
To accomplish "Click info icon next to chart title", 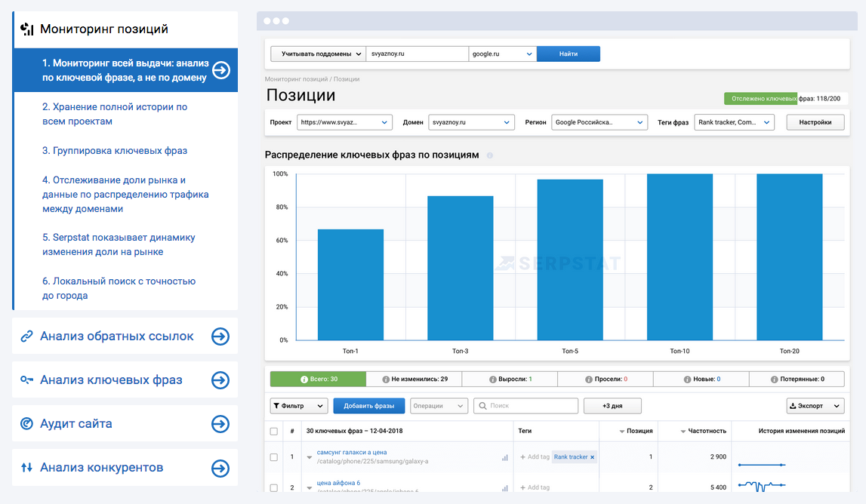I will point(490,155).
